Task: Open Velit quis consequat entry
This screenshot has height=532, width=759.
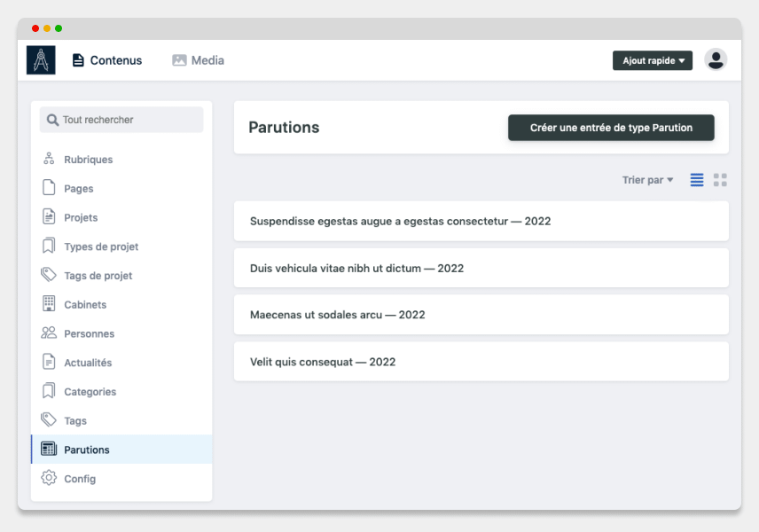Action: click(x=481, y=362)
